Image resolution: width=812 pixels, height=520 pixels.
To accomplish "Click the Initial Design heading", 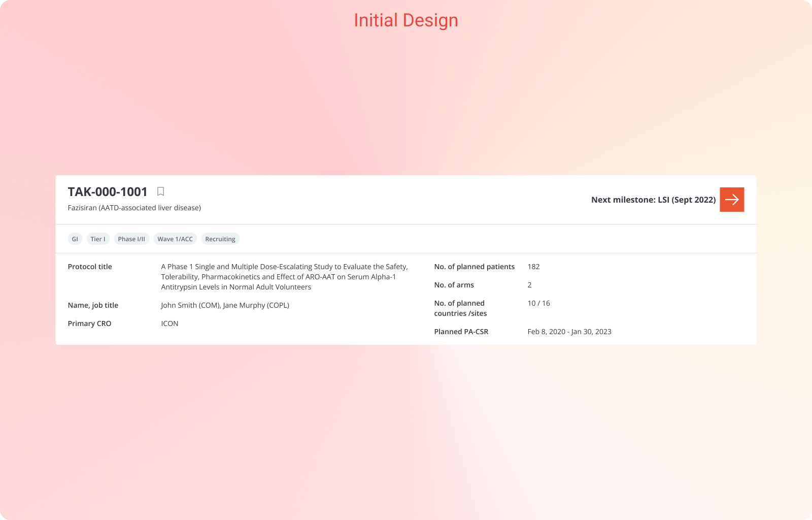I will click(x=406, y=20).
